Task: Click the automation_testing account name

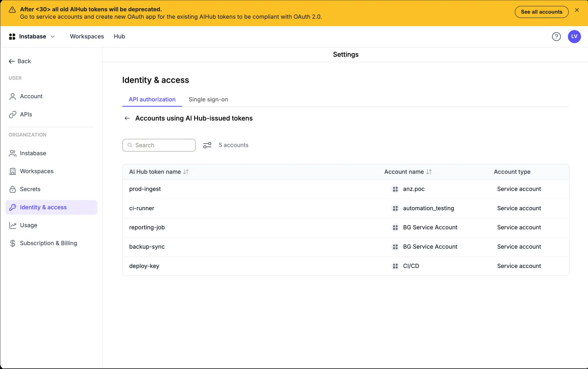Action: coord(429,208)
